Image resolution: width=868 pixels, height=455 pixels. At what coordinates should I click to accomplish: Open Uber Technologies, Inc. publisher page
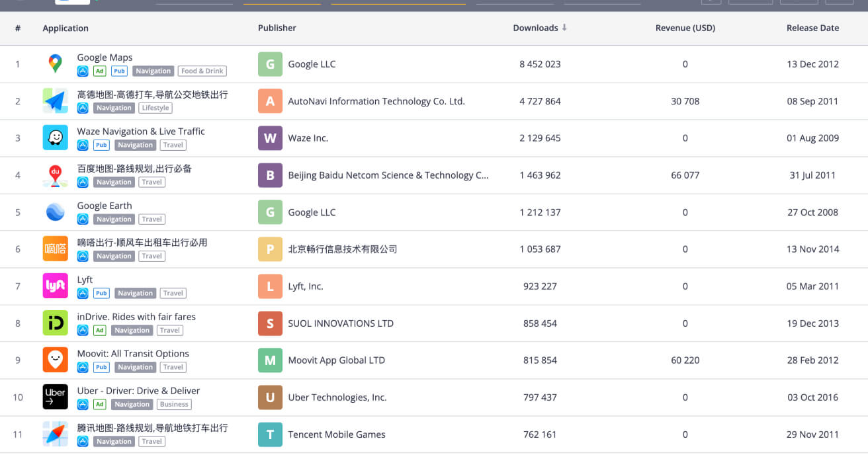337,397
